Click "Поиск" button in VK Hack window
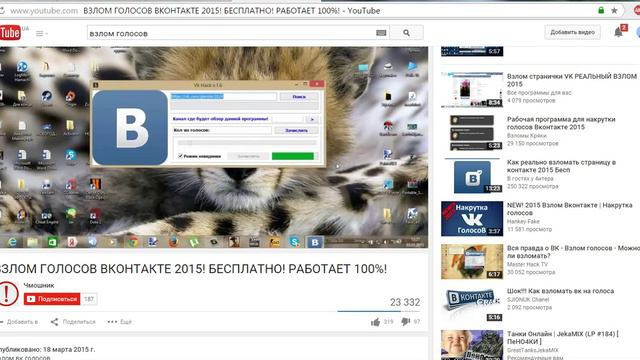The width and height of the screenshot is (640, 360). point(299,97)
